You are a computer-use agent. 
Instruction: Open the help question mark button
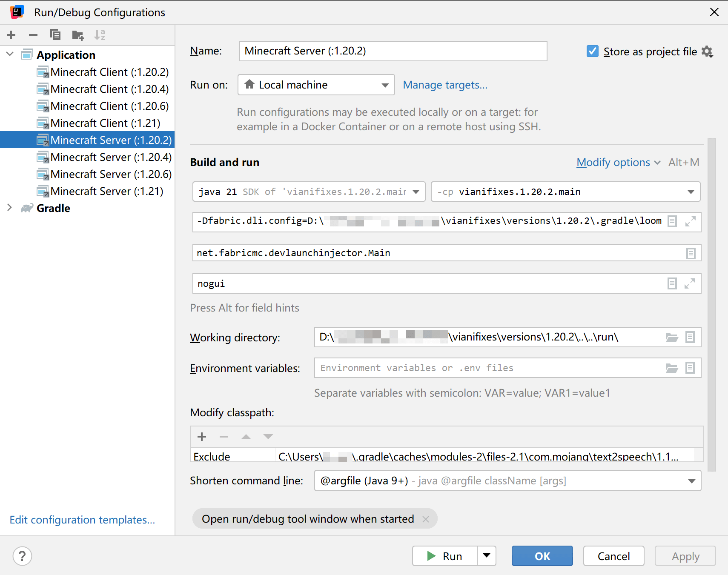22,556
